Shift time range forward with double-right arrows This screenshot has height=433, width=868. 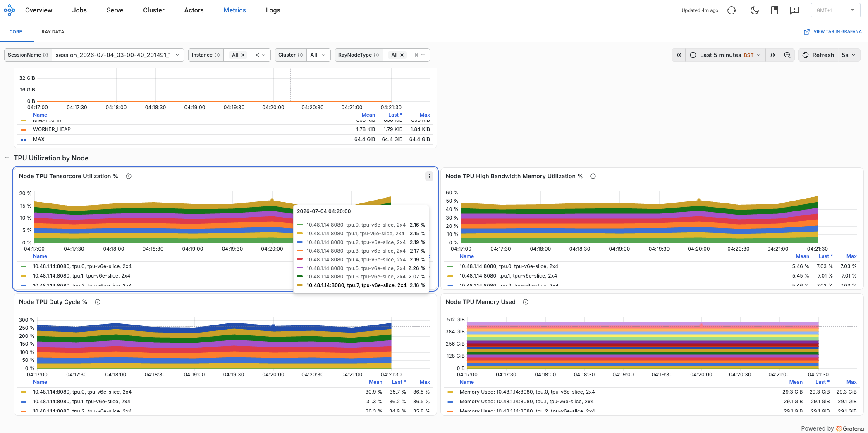772,55
